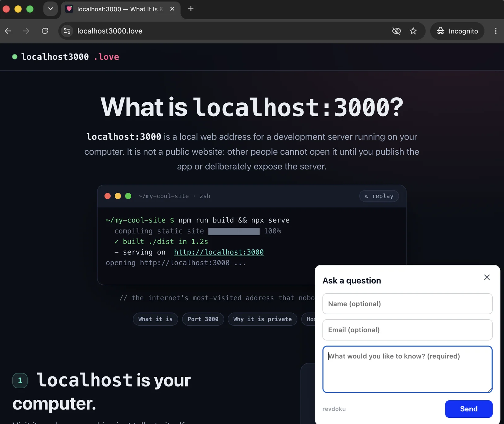
Task: Click the 'localhost is your computer.' heading
Action: point(102,392)
